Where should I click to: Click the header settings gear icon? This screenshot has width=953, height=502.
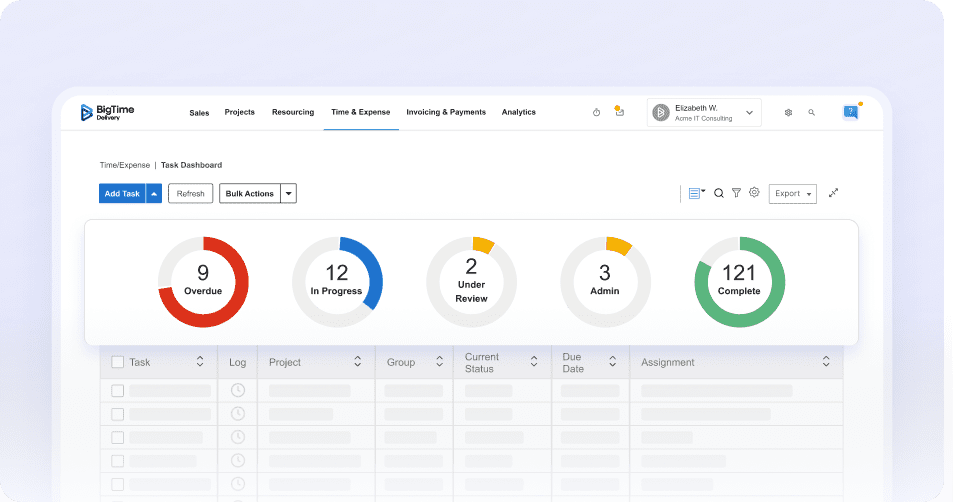click(x=788, y=113)
